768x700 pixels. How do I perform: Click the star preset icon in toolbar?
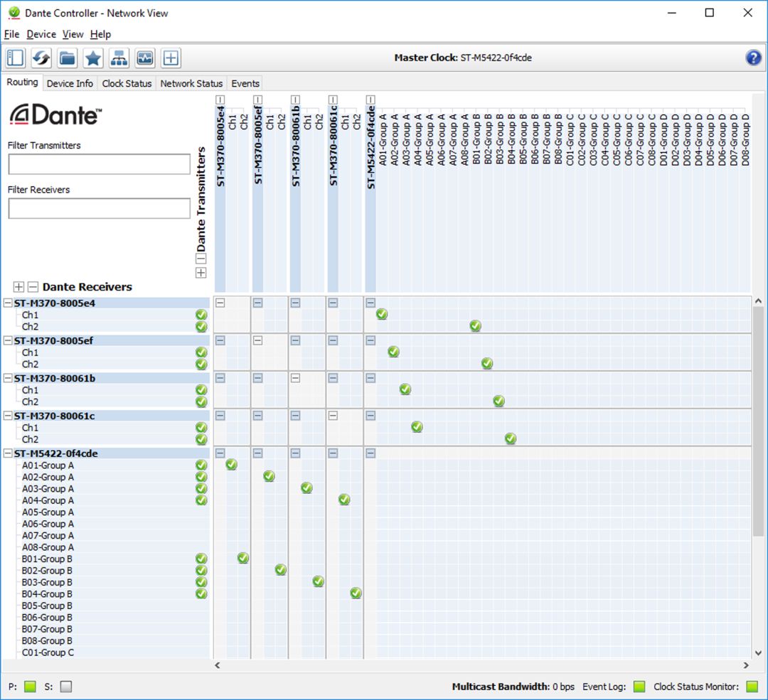pos(93,58)
